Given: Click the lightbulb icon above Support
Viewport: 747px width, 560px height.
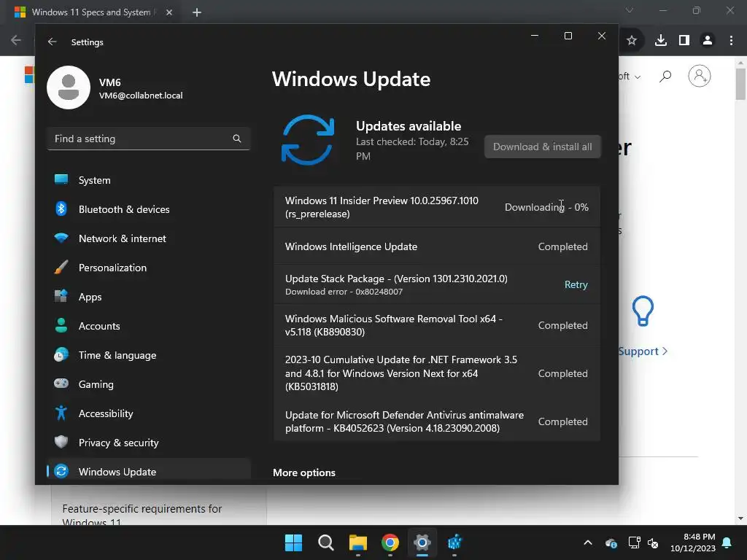Looking at the screenshot, I should point(643,311).
